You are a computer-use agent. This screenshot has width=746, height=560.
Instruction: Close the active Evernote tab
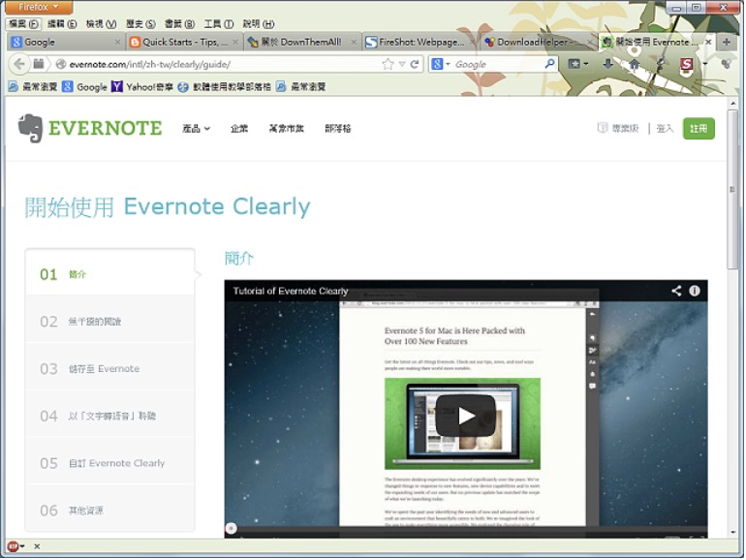pos(708,42)
